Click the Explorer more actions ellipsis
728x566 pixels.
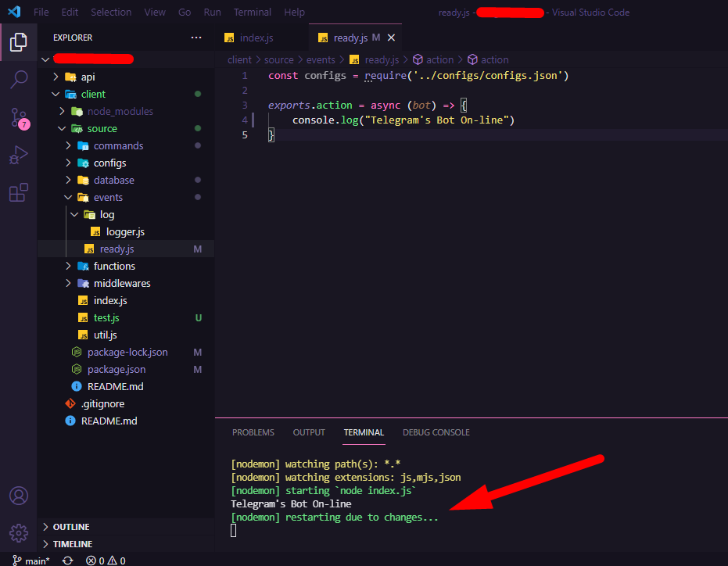pyautogui.click(x=196, y=38)
